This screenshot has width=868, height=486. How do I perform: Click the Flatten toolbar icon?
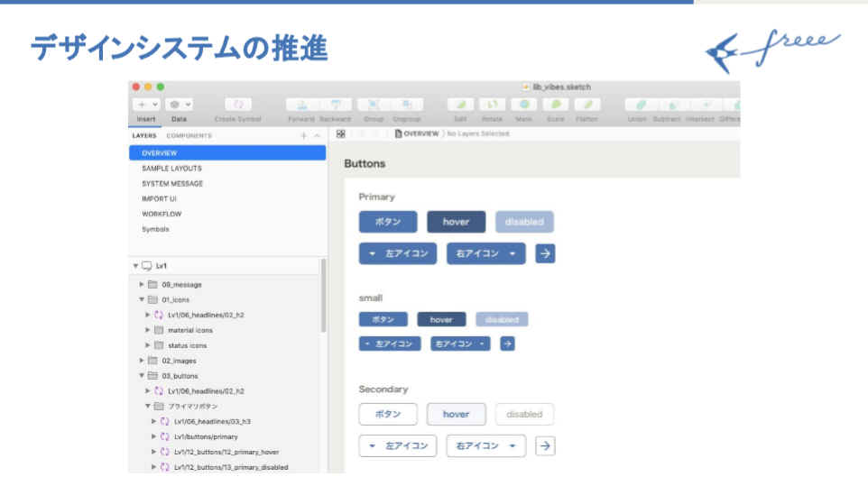pyautogui.click(x=586, y=105)
